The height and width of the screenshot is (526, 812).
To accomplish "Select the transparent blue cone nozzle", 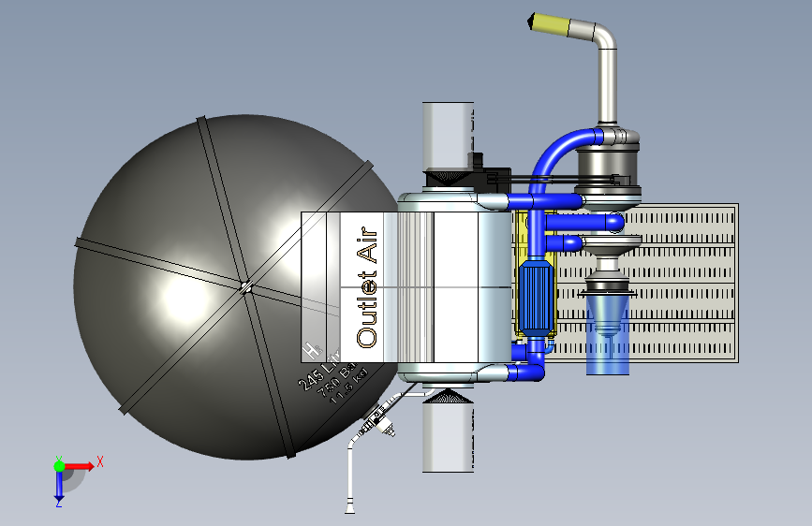I will tap(608, 334).
